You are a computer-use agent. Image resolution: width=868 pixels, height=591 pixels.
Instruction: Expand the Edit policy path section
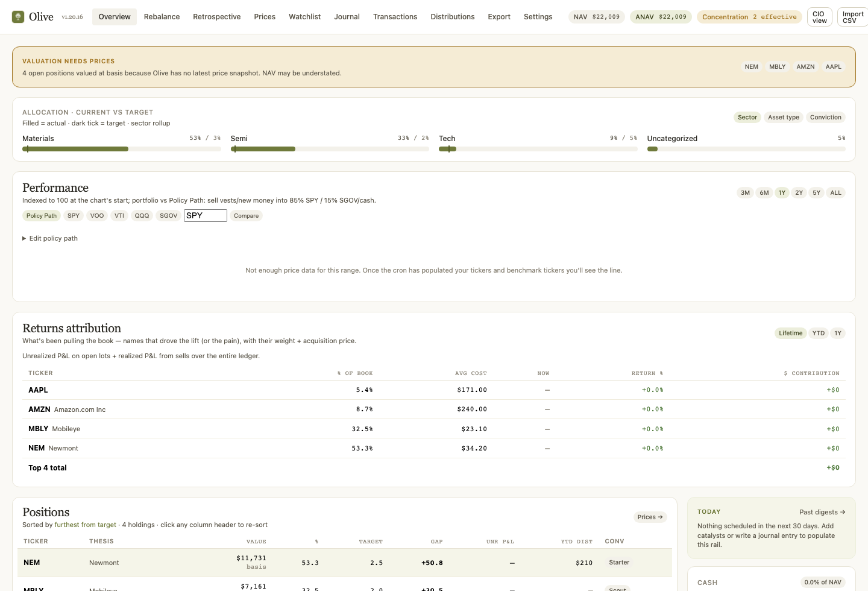pos(50,239)
